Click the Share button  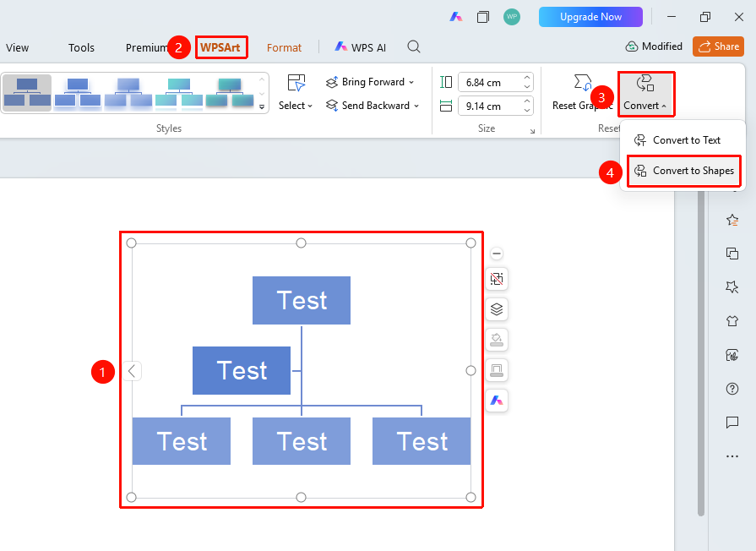tap(718, 46)
